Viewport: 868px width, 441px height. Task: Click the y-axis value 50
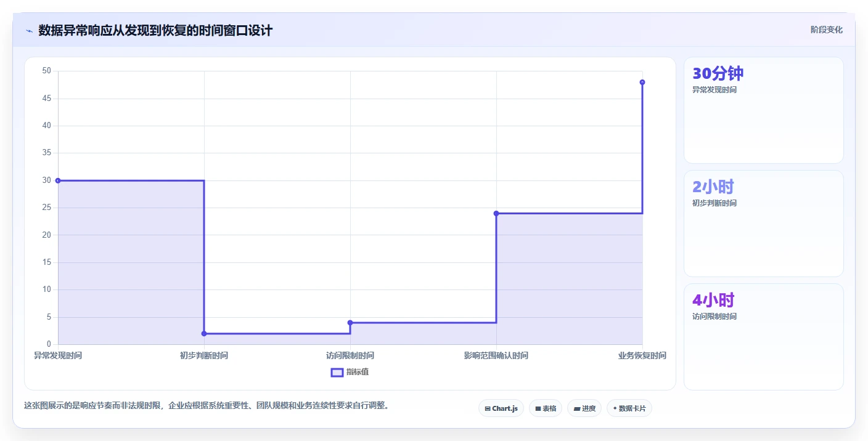click(47, 71)
